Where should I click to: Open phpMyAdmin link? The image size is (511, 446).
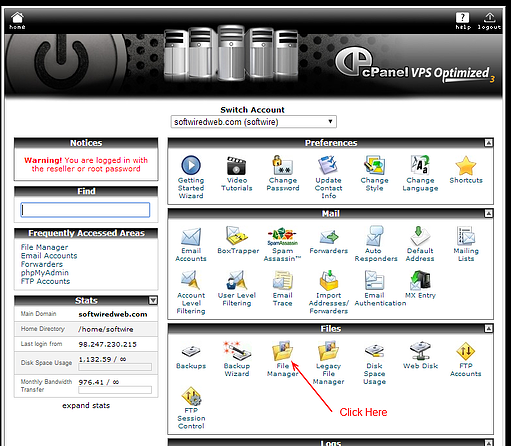point(45,273)
